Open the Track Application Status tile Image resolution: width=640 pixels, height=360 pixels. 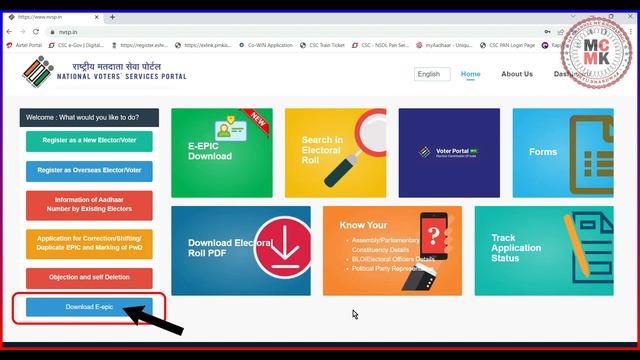point(544,251)
